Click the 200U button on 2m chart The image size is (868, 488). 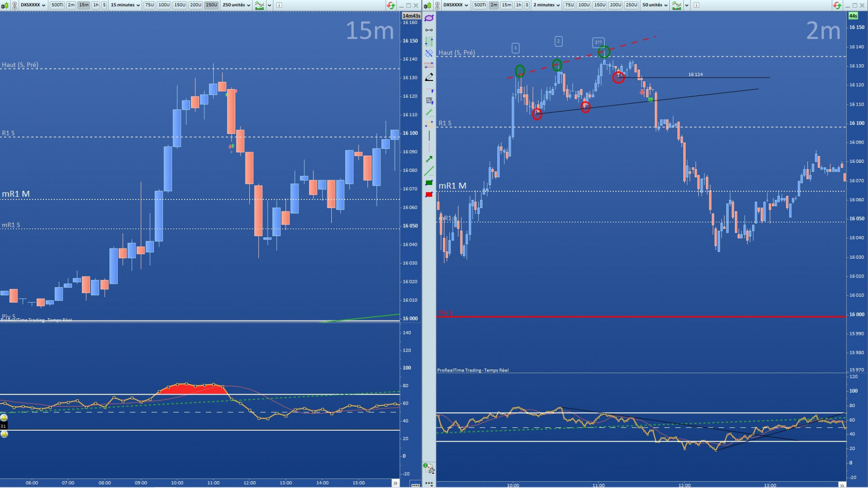pyautogui.click(x=615, y=5)
